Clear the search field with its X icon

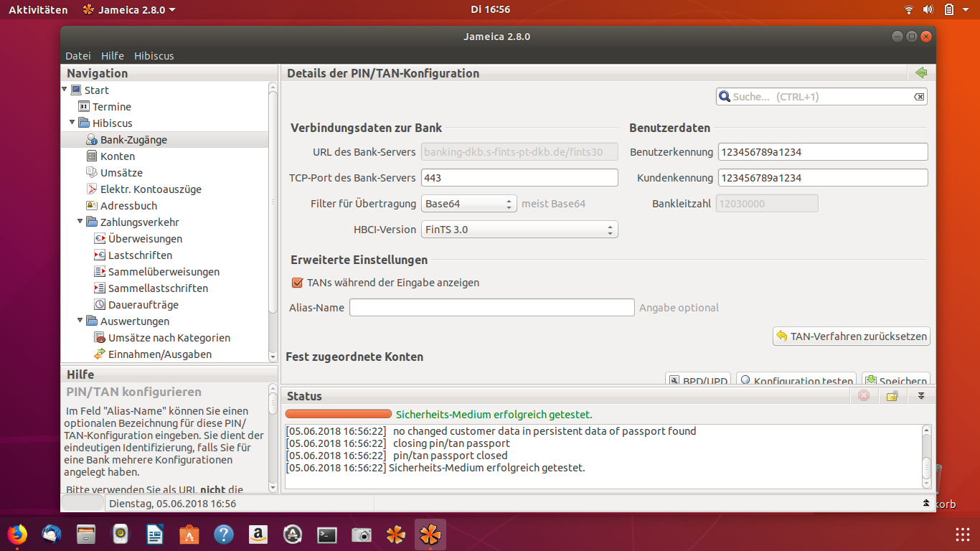[x=919, y=97]
